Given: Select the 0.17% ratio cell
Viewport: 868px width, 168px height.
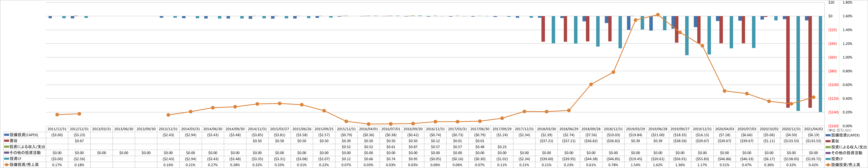Looking at the screenshot, I should point(57,165).
